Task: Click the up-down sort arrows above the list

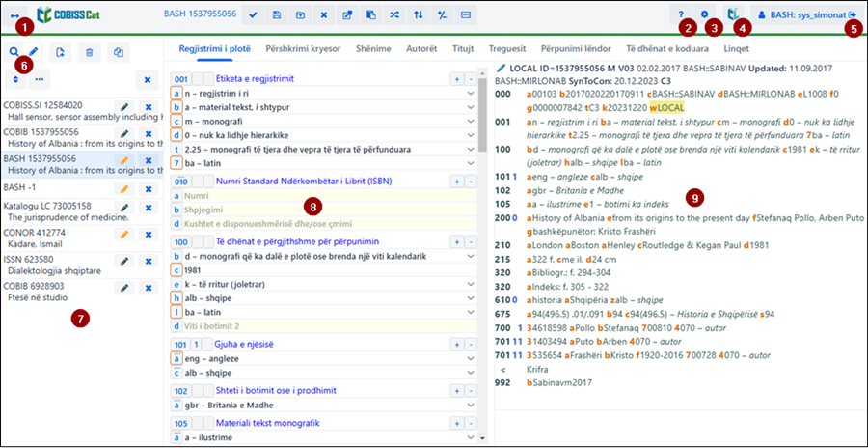Action: [15, 79]
